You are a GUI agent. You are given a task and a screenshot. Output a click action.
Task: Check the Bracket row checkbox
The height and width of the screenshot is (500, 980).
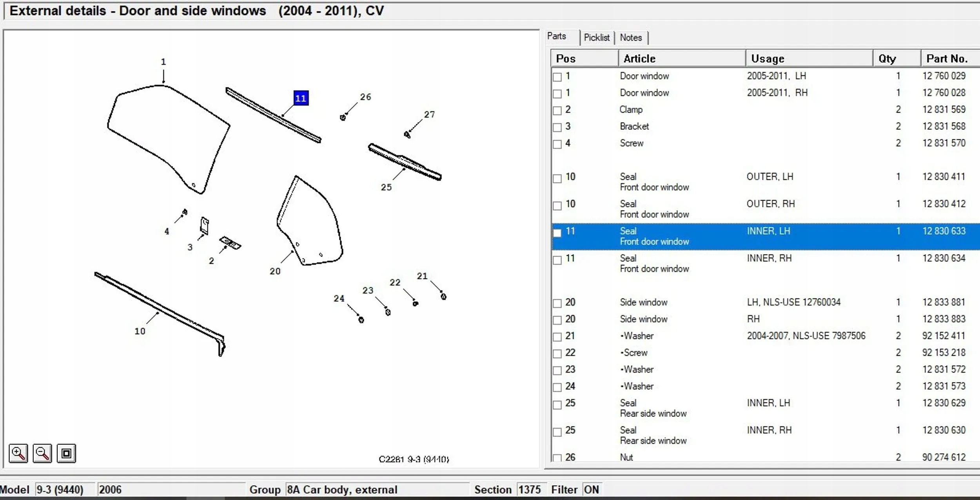click(x=557, y=127)
